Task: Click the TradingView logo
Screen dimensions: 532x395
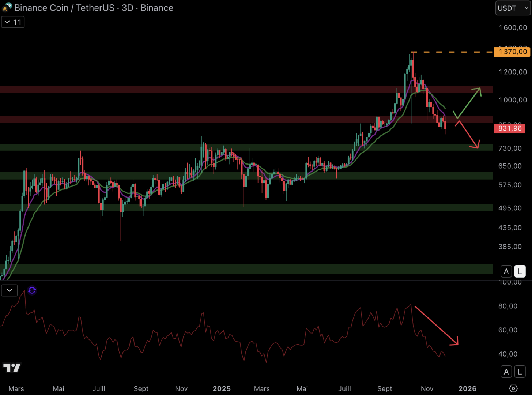Action: point(12,368)
